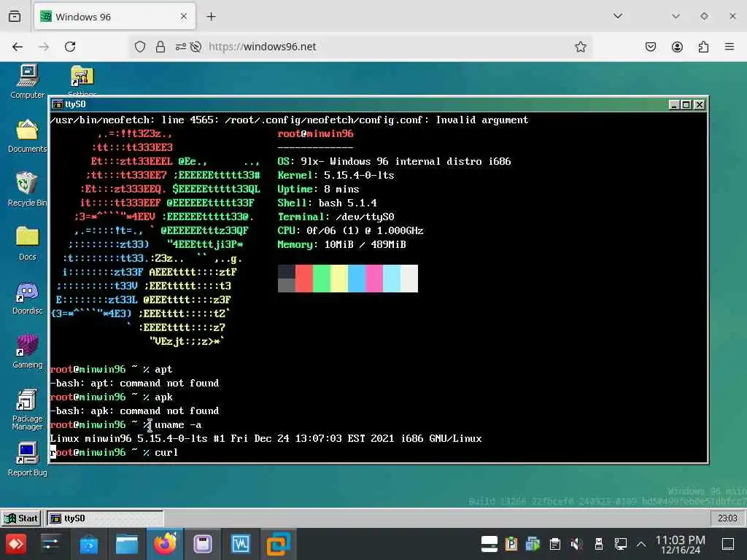Open the Recycle Bin icon

[x=27, y=189]
